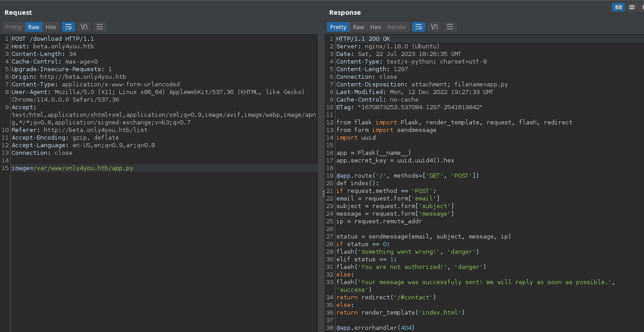Screen dimensions: 644x332
Task: Click the 'Accept-Language: en-US' header line
Action: (83, 145)
